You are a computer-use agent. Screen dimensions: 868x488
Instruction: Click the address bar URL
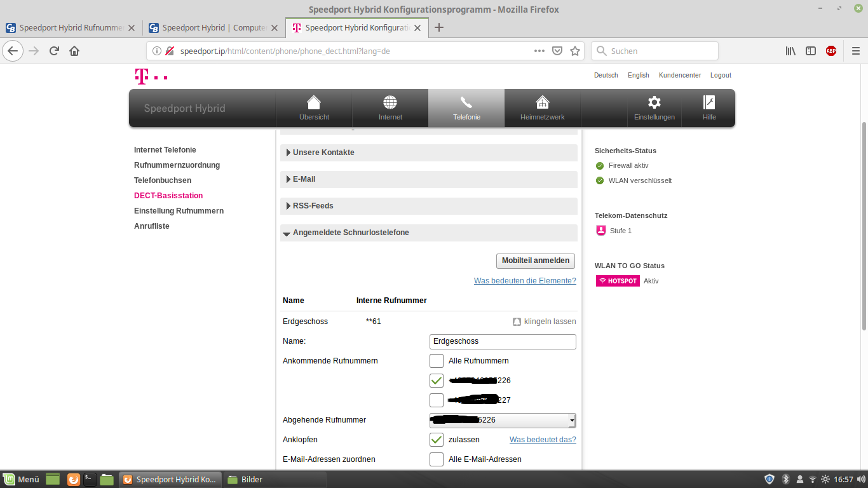point(285,51)
